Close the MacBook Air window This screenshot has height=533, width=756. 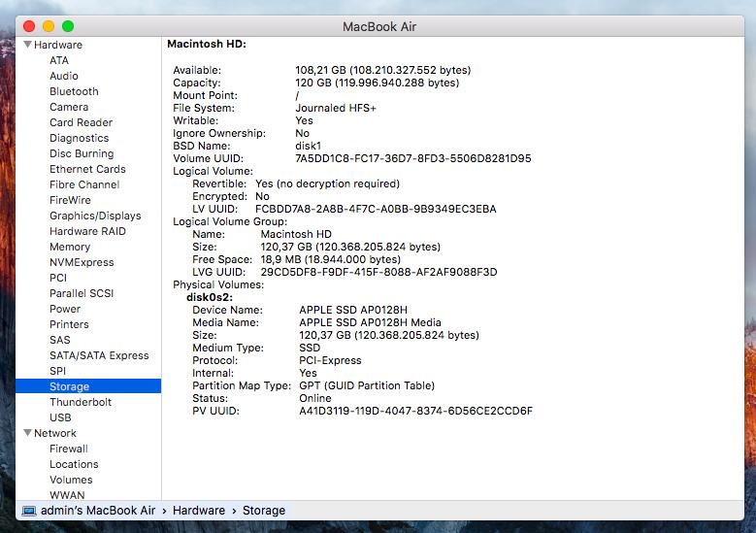pos(29,26)
